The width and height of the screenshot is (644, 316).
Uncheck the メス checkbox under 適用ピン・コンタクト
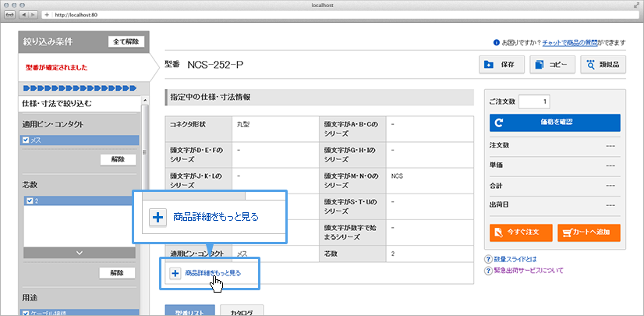click(x=27, y=140)
